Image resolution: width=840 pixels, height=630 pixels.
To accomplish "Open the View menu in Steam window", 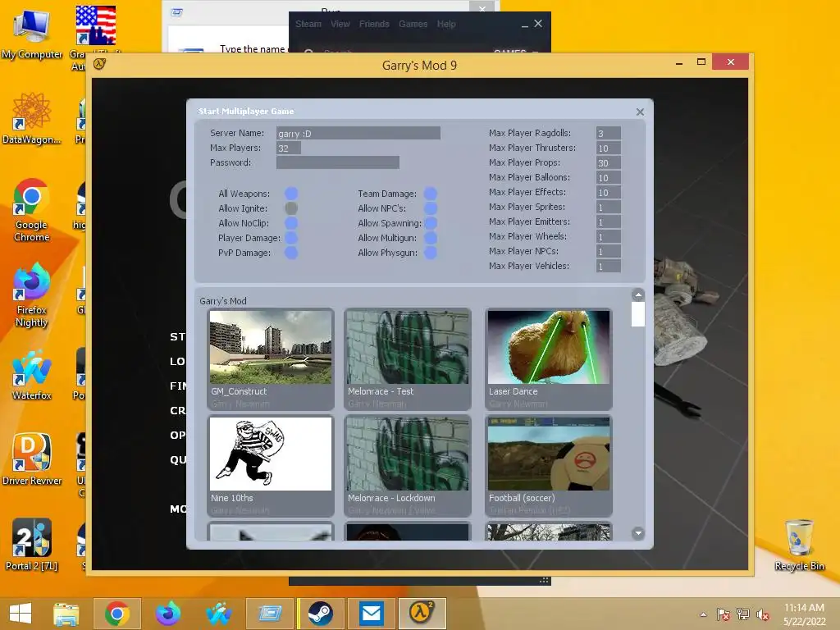I will pyautogui.click(x=340, y=24).
